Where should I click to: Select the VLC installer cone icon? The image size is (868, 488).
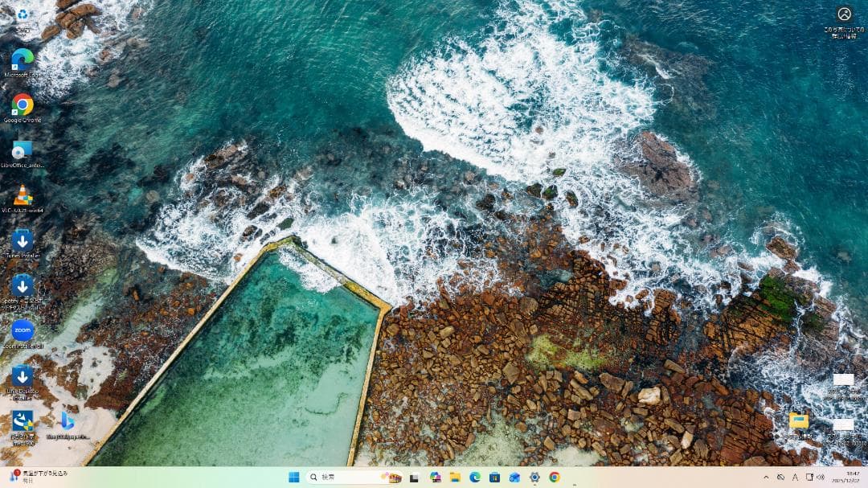tap(23, 195)
